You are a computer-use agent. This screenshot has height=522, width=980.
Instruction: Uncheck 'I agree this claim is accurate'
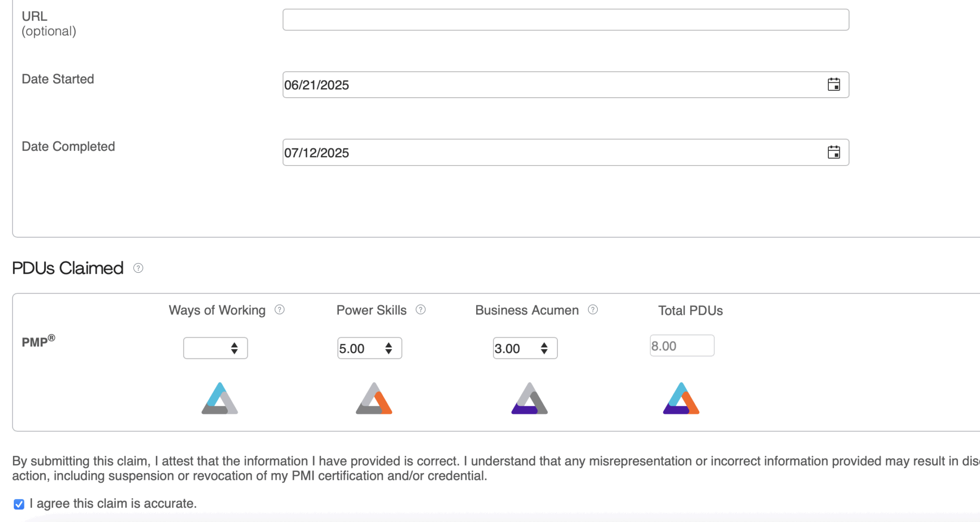(19, 504)
